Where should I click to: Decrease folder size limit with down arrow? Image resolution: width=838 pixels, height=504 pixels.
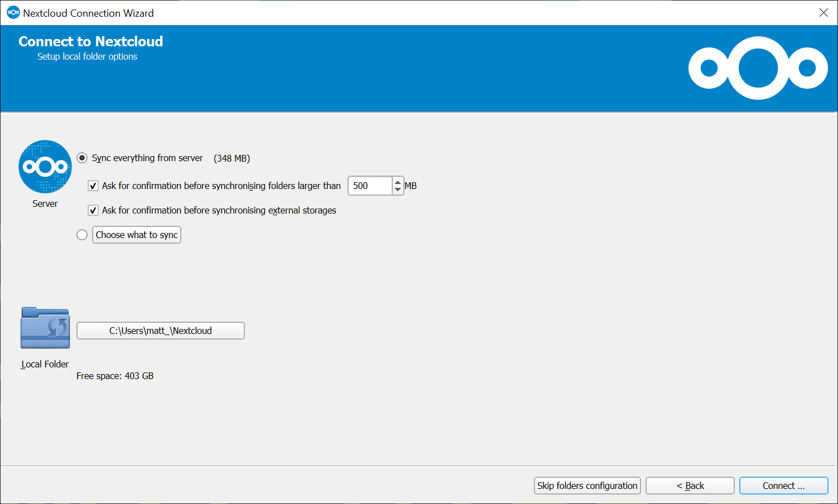click(398, 190)
